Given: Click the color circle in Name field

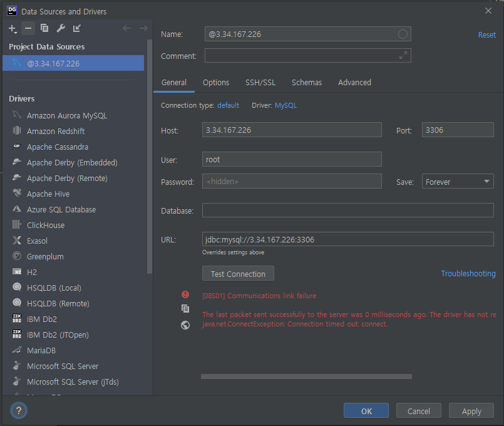Looking at the screenshot, I should (403, 34).
